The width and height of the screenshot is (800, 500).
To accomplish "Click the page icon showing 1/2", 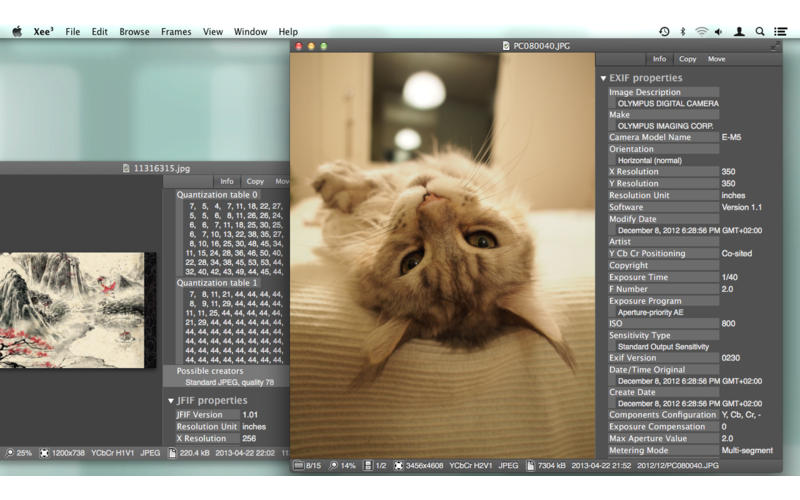I will click(x=368, y=465).
